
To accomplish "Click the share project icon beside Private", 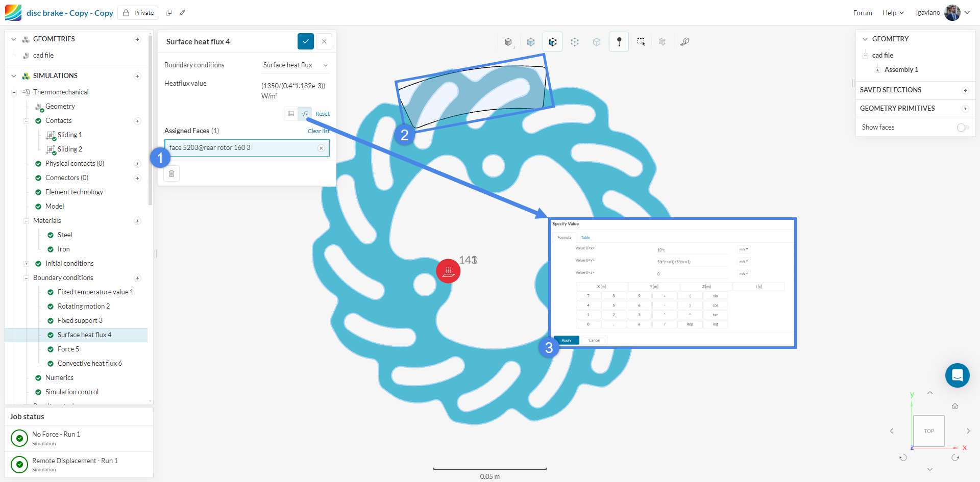I will tap(169, 13).
